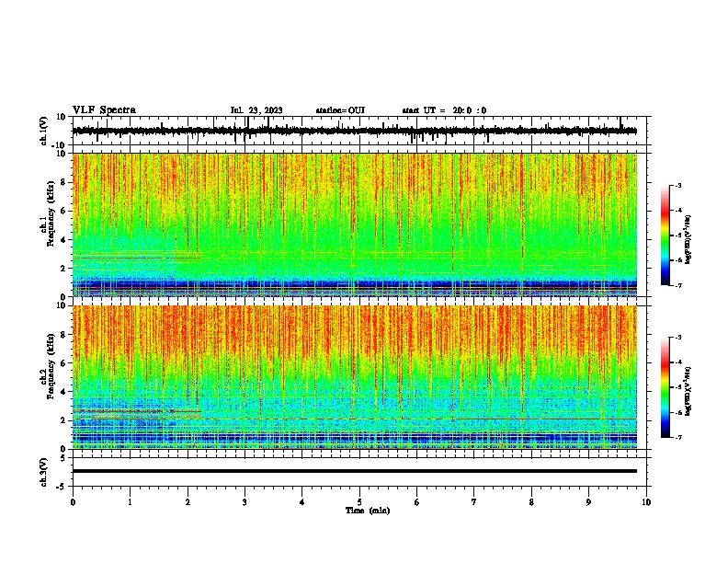Click the "Time (min)" x-axis label
This screenshot has height=563, width=728.
(368, 511)
